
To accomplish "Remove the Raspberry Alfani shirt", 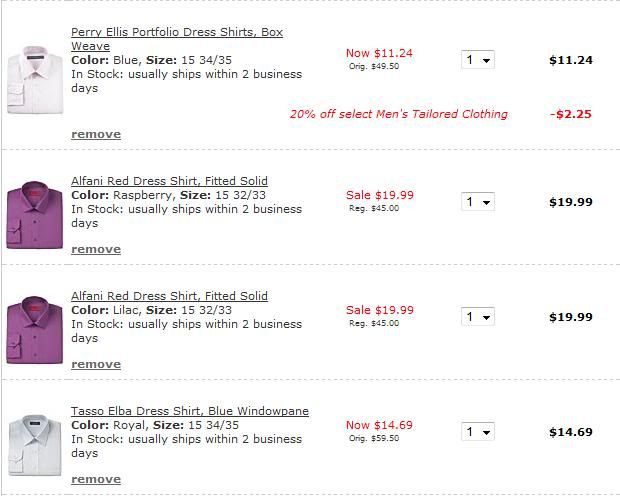I will click(96, 250).
